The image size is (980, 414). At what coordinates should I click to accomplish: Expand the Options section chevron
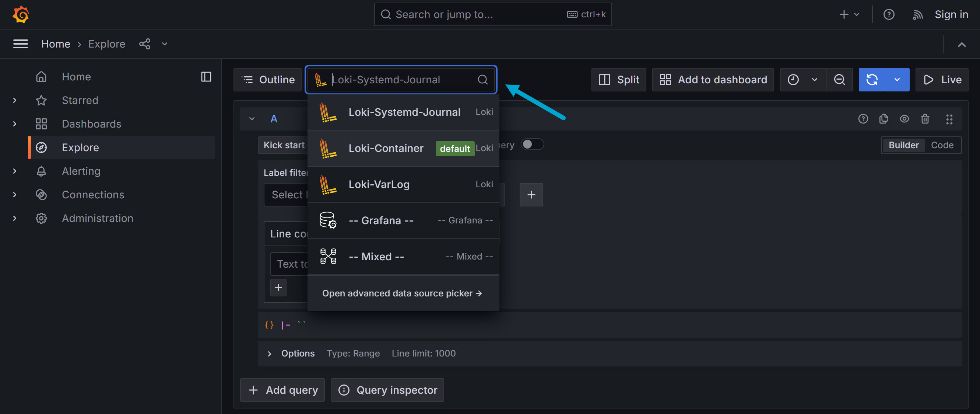[269, 354]
